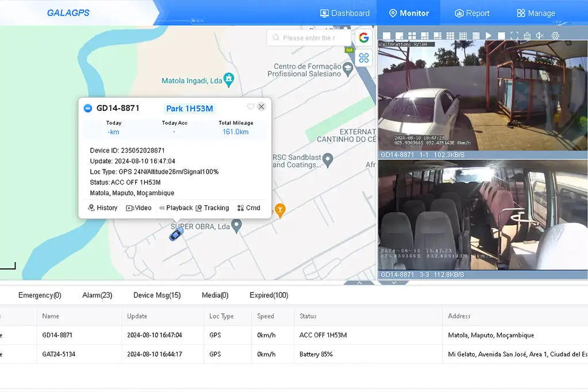Select the GD14-8871 table row name
The height and width of the screenshot is (392, 588).
(x=57, y=335)
